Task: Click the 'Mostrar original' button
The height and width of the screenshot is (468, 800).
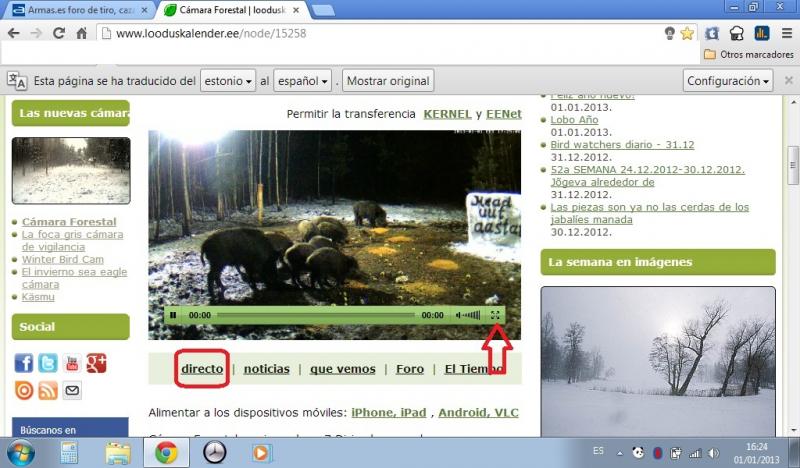Action: [x=388, y=80]
